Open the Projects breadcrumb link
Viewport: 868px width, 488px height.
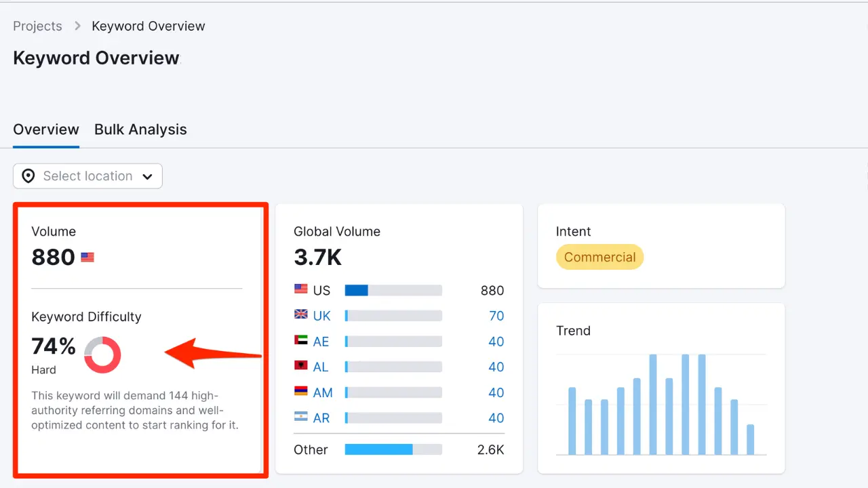[37, 26]
